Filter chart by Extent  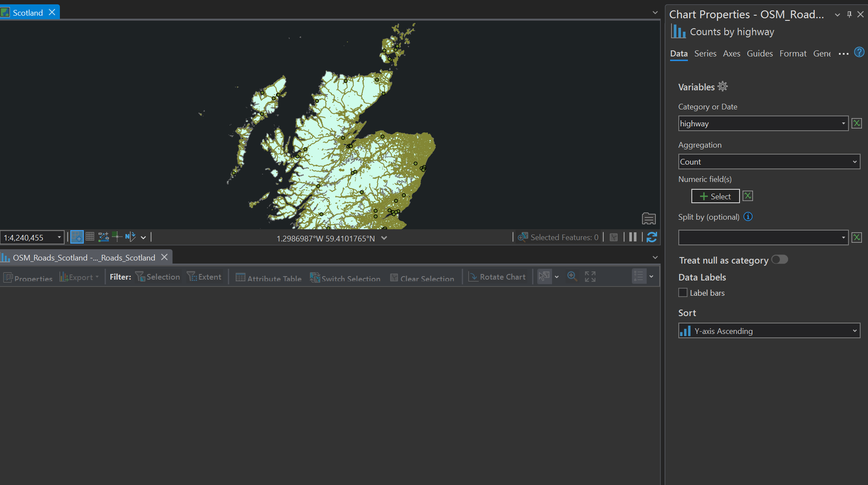pyautogui.click(x=204, y=277)
